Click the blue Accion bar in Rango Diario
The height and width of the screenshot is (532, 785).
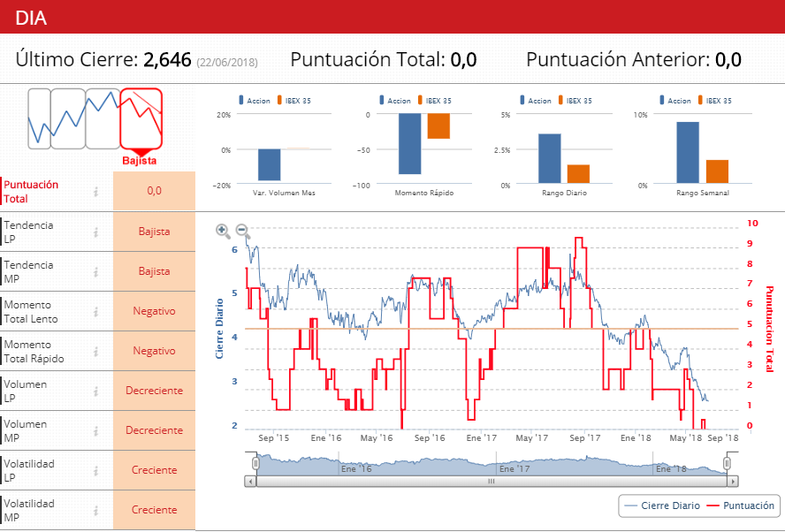(550, 158)
